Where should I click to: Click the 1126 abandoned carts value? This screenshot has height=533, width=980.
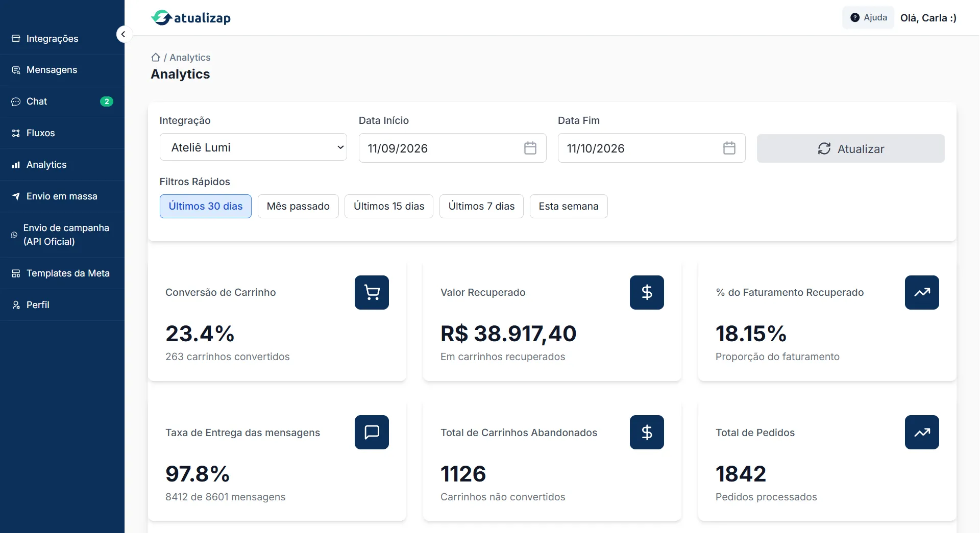(x=463, y=474)
